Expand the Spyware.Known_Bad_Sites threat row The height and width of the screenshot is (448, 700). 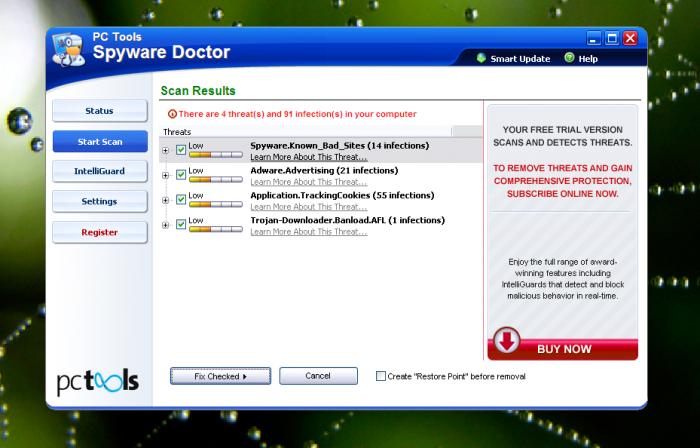166,151
